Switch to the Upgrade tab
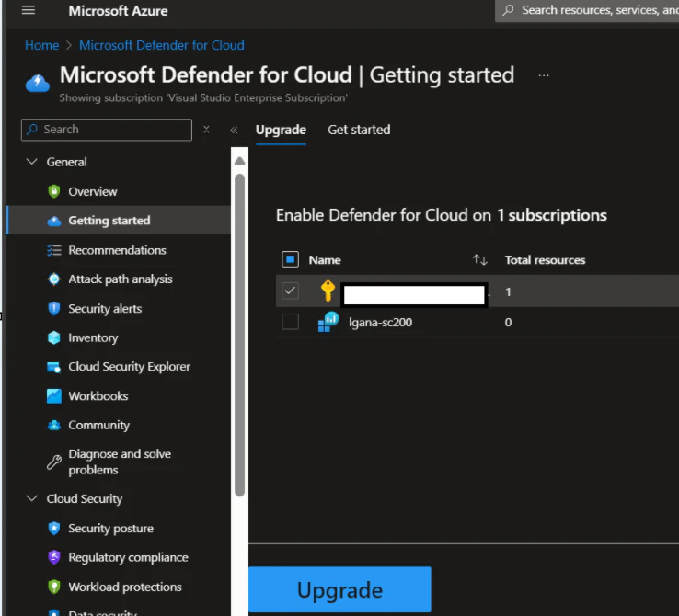 (x=281, y=130)
